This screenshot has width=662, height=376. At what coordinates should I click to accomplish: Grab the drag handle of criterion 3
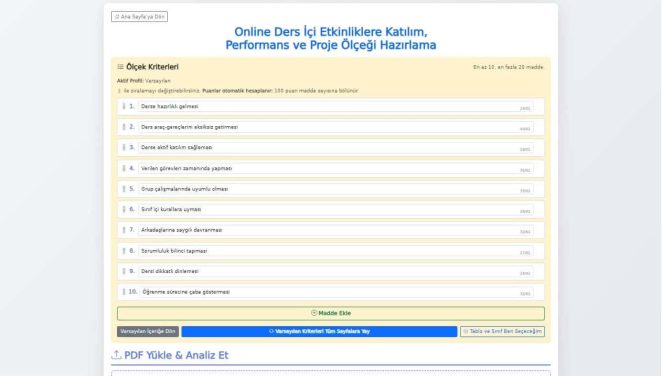(x=124, y=147)
